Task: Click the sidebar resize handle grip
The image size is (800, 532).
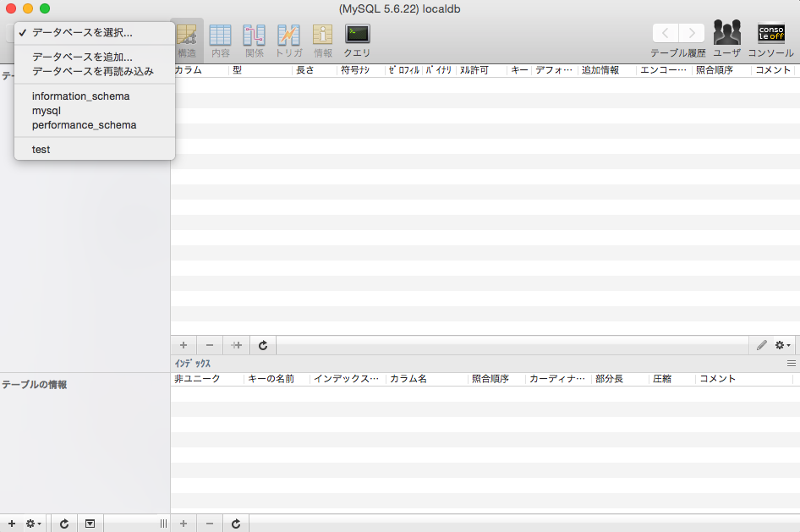Action: pyautogui.click(x=163, y=524)
